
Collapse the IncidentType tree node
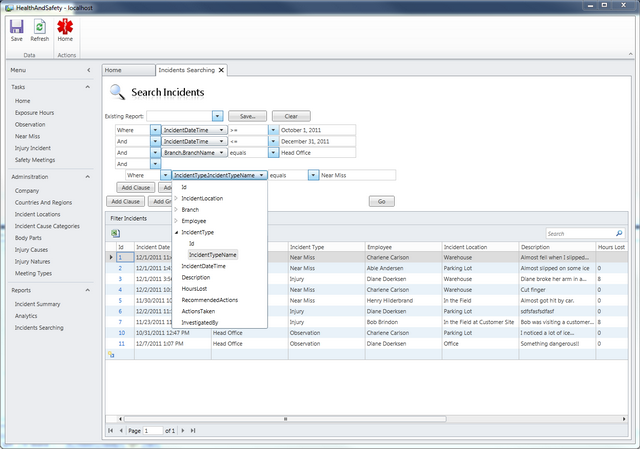pyautogui.click(x=176, y=232)
